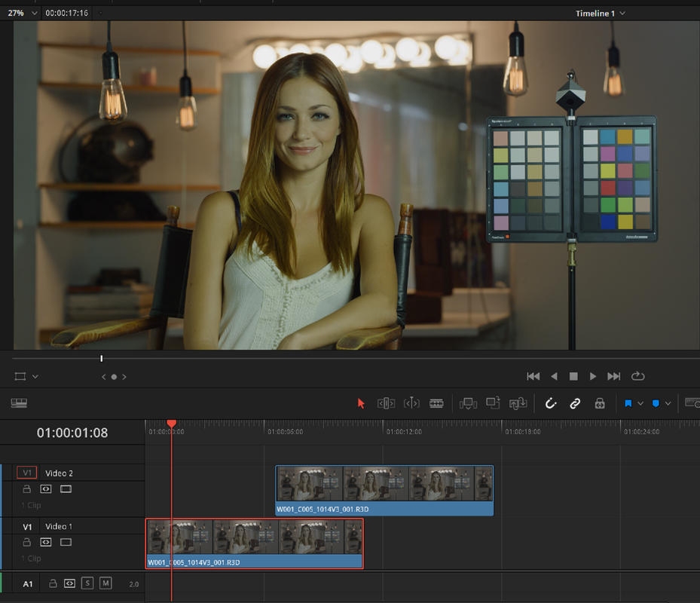This screenshot has height=603, width=700.
Task: Disable the Video 2 track
Action: [x=66, y=489]
